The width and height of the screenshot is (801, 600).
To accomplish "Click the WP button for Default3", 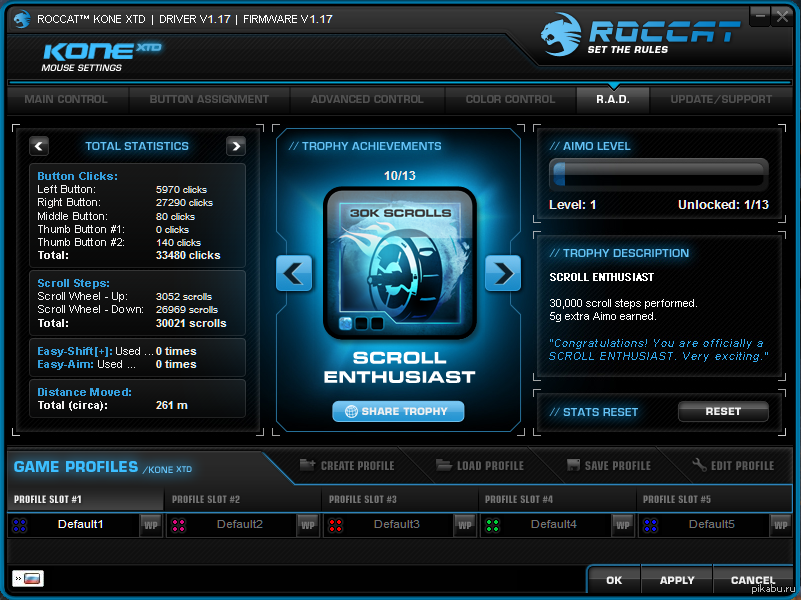I will [x=465, y=525].
